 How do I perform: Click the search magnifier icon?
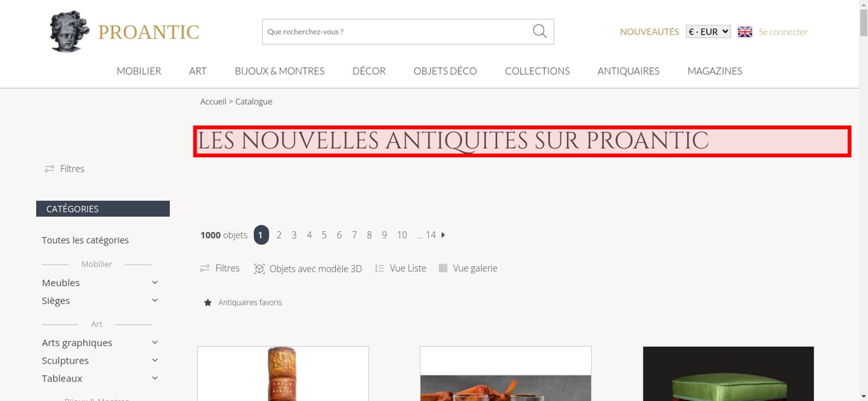(x=539, y=31)
